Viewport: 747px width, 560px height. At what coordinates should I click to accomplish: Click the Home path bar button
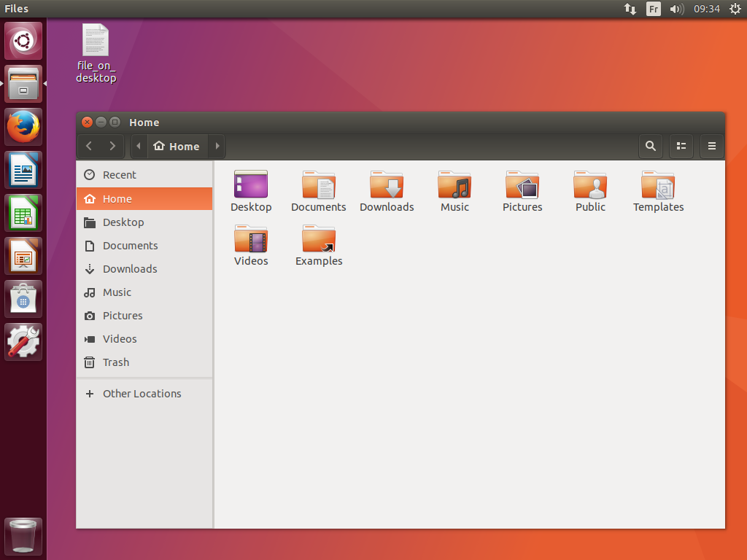pyautogui.click(x=177, y=146)
